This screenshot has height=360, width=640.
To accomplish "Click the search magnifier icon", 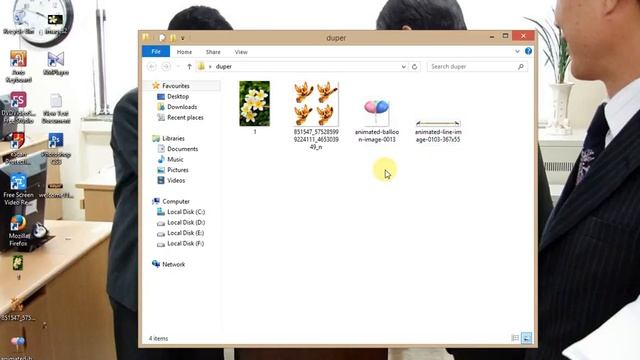I will coord(521,67).
